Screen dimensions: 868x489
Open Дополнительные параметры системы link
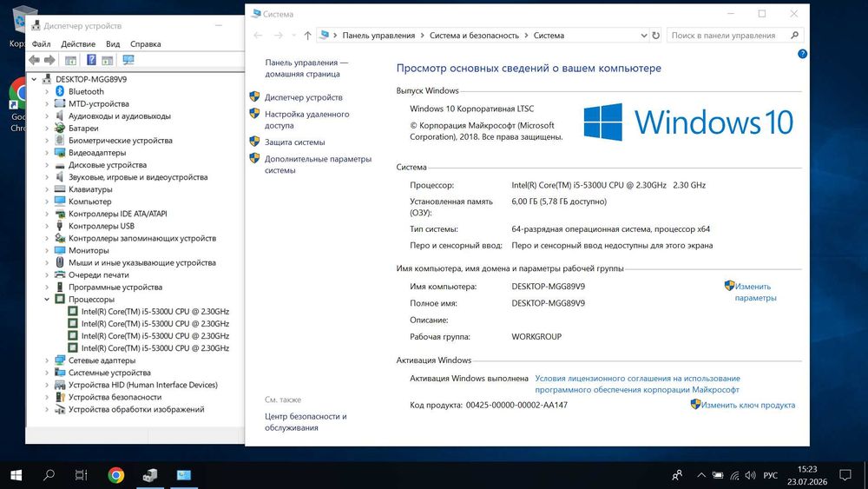pos(318,164)
